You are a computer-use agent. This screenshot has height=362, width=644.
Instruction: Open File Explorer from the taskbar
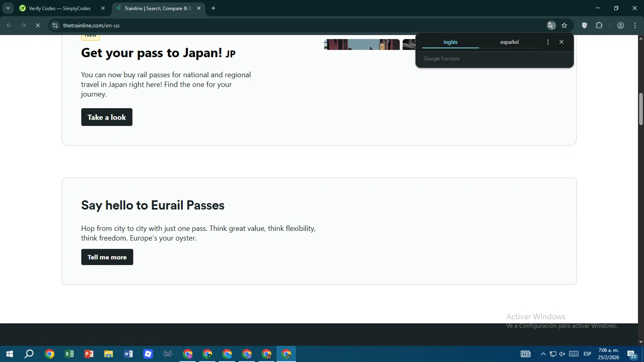(109, 354)
